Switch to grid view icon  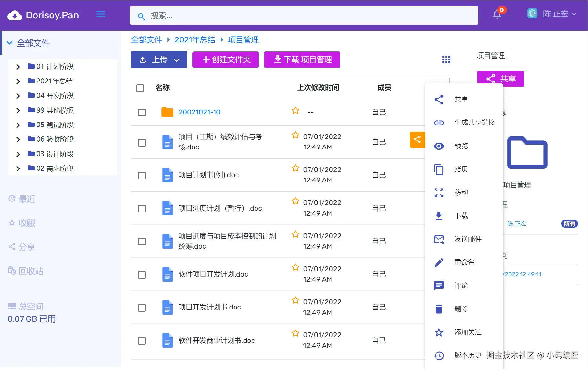point(446,60)
